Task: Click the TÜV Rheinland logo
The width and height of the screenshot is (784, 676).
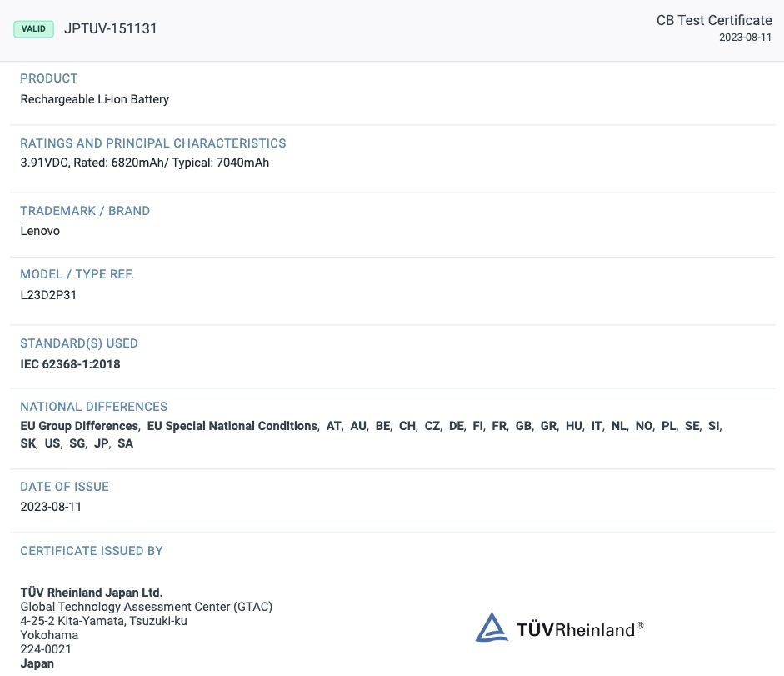Action: pos(559,628)
